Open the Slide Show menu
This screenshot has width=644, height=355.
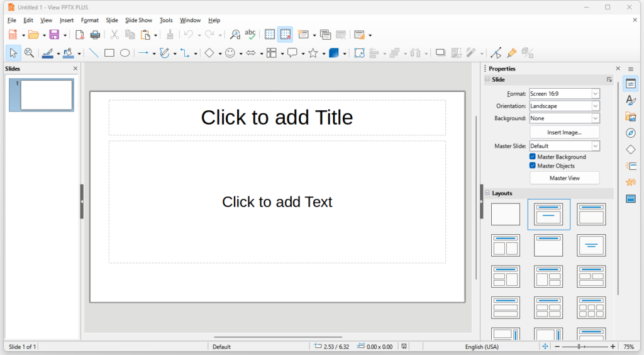tap(138, 20)
